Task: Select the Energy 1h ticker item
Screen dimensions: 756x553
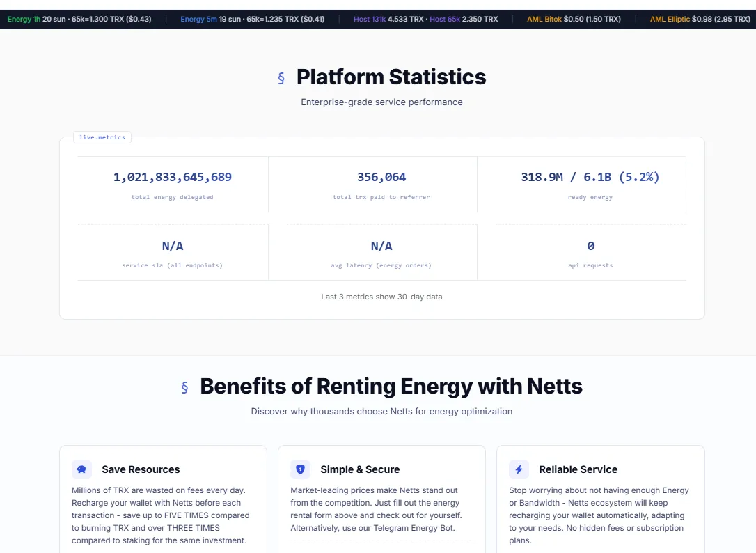Action: [79, 20]
